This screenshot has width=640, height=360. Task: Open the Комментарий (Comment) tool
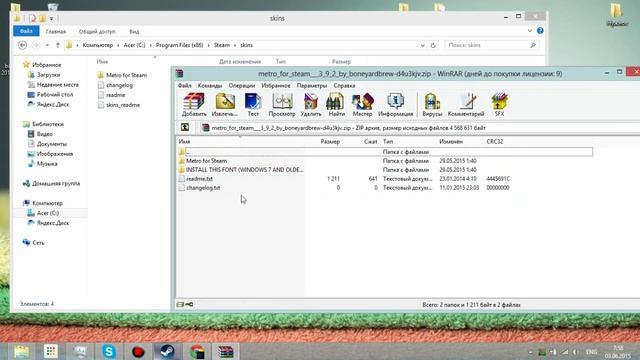click(x=466, y=105)
